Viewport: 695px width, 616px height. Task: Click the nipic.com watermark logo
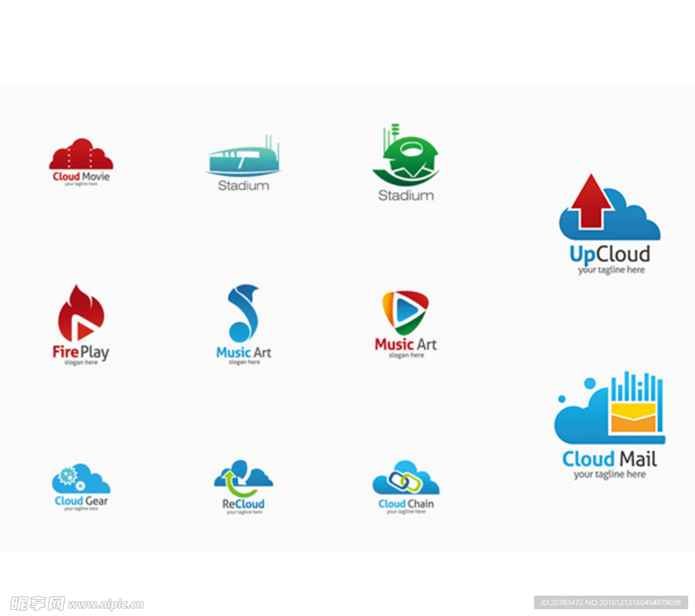point(76,603)
